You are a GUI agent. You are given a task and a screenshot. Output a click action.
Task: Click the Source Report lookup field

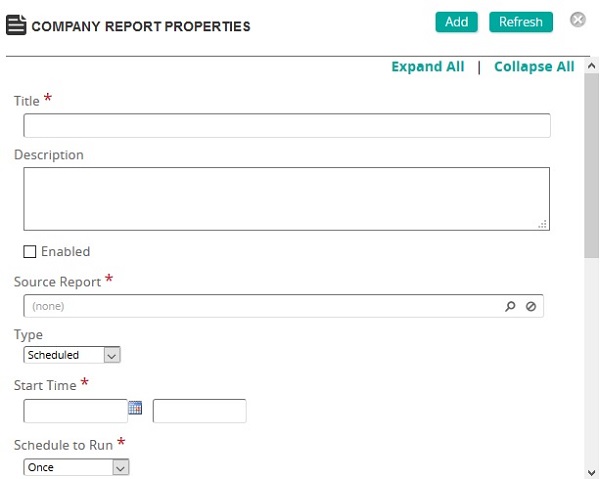tap(260, 307)
